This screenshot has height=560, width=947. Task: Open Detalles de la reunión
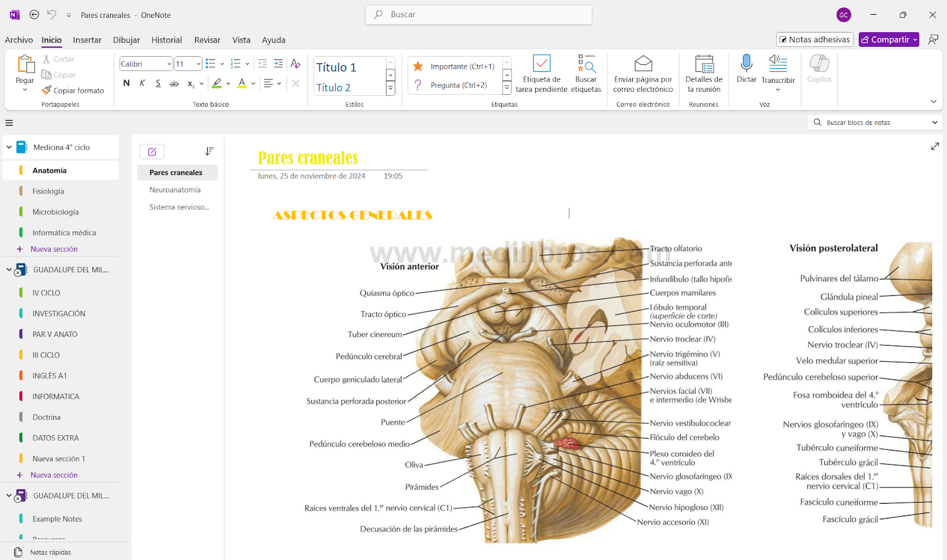click(704, 74)
